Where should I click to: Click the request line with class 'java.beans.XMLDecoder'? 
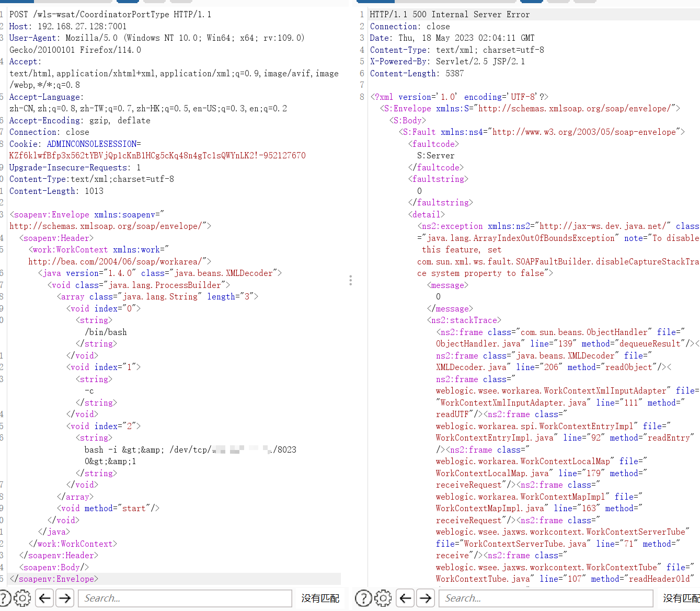(x=160, y=273)
